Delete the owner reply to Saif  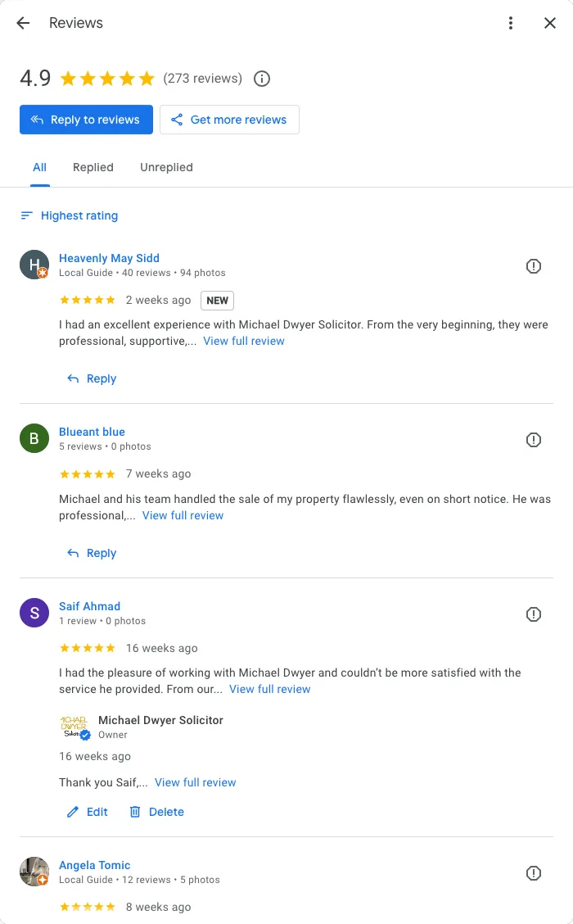(156, 812)
